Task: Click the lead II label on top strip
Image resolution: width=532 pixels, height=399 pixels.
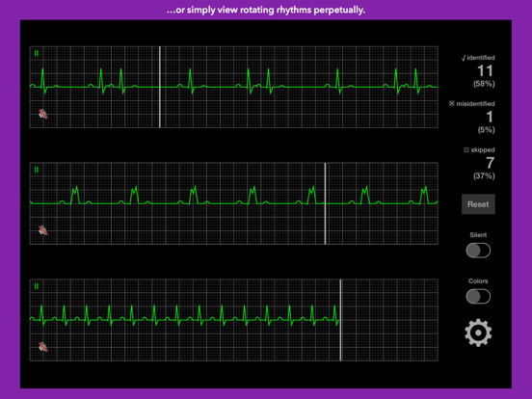Action: pyautogui.click(x=37, y=53)
